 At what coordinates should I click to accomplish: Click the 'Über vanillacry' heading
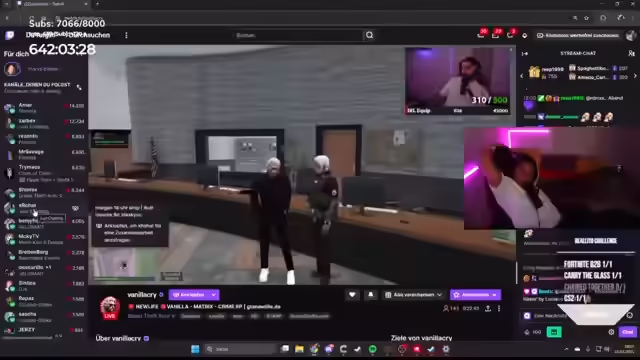pos(118,338)
